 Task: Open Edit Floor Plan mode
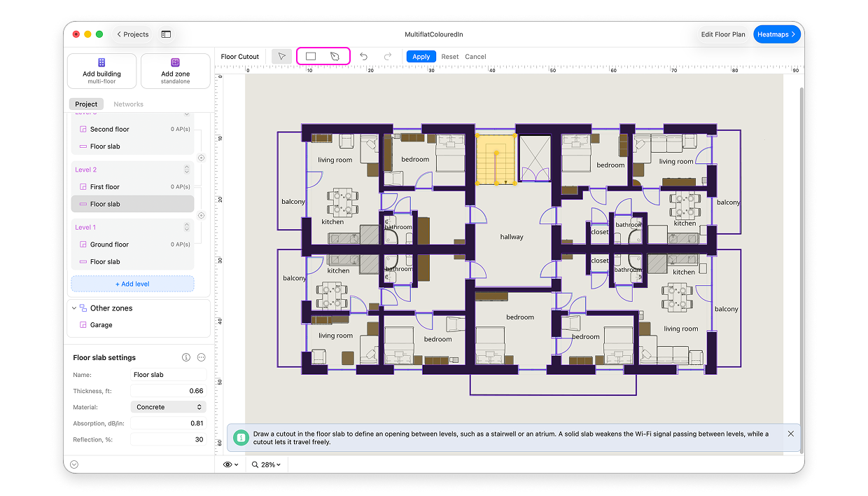pos(724,34)
